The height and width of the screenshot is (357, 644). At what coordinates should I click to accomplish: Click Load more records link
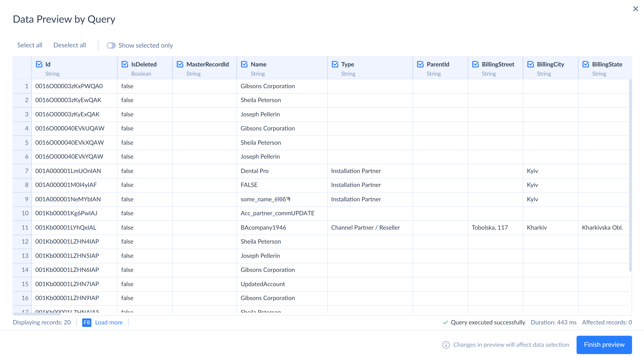click(109, 323)
